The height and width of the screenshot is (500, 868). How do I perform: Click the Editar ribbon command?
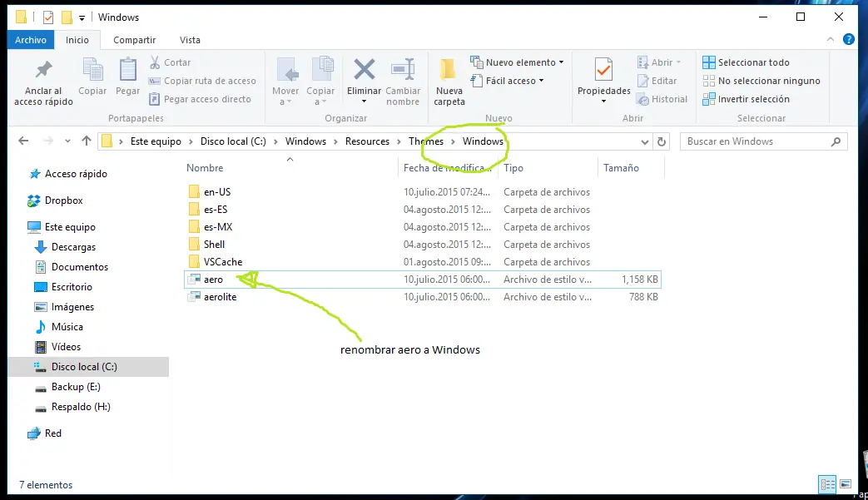pos(657,81)
